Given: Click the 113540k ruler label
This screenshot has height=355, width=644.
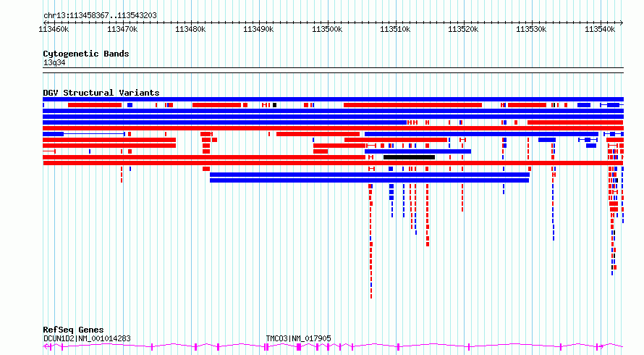Looking at the screenshot, I should (x=600, y=29).
